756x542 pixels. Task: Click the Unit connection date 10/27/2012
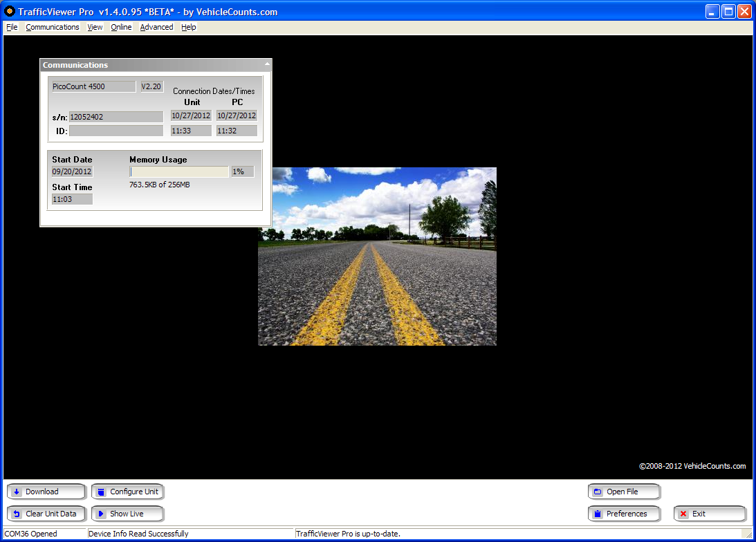tap(191, 115)
